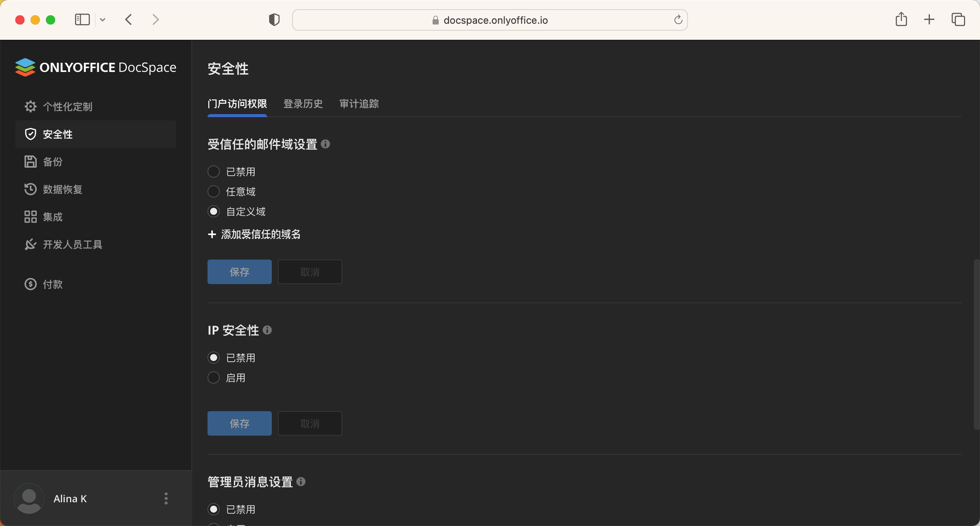The image size is (980, 526).
Task: Open Alina K's context menu
Action: pos(166,498)
